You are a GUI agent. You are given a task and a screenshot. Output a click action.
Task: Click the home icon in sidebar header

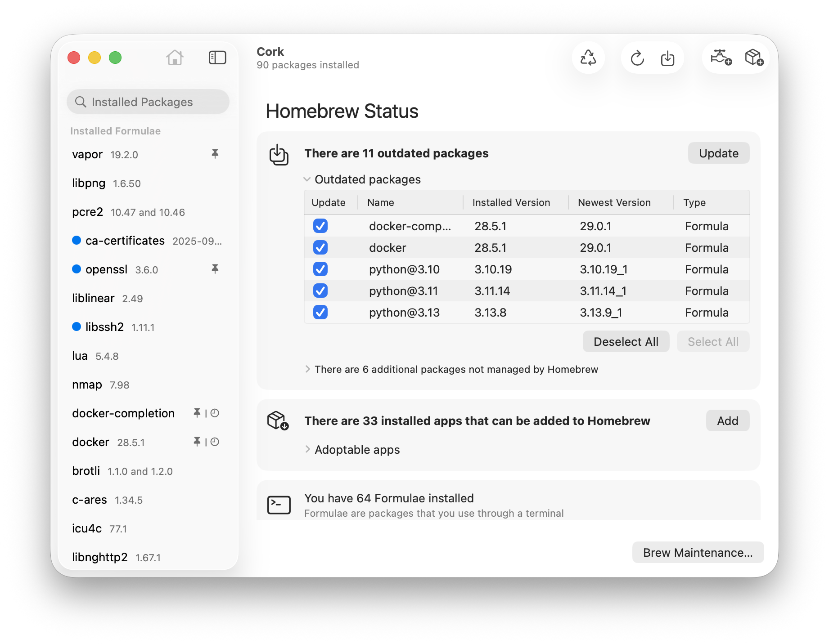[175, 58]
